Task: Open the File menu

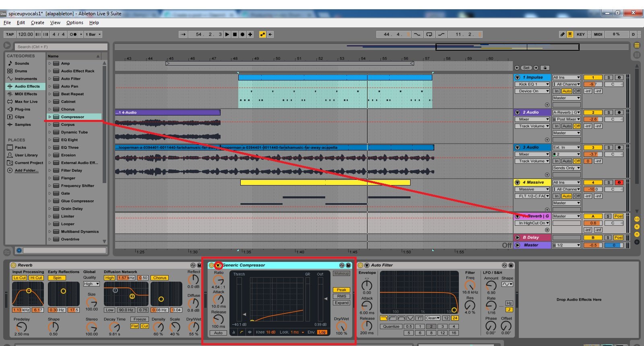Action: tap(7, 23)
